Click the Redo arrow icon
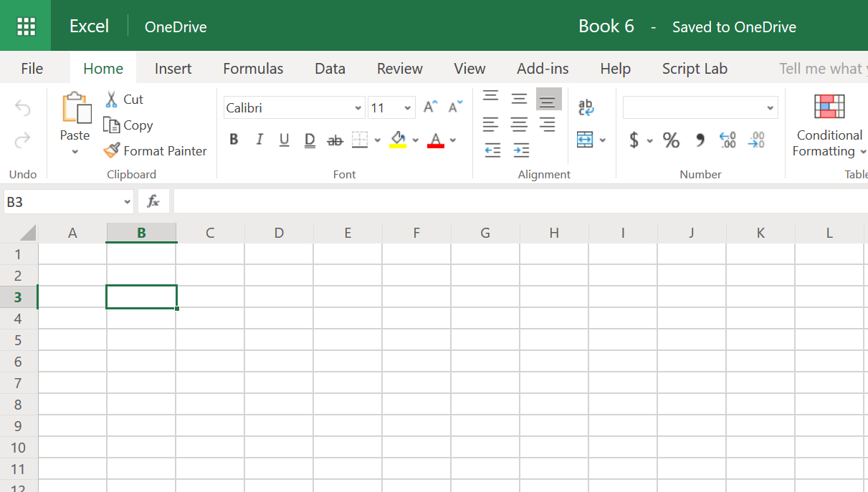Screen dimensions: 868x492 click(23, 140)
